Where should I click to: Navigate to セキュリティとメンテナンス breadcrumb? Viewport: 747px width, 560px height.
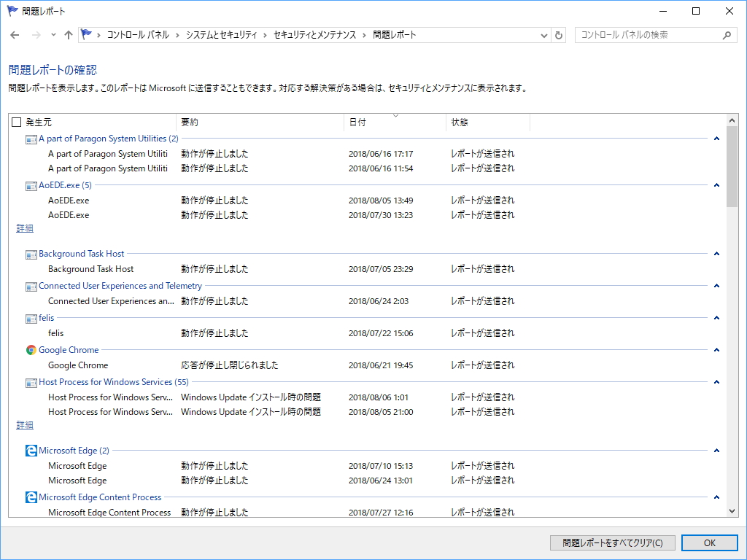point(315,35)
